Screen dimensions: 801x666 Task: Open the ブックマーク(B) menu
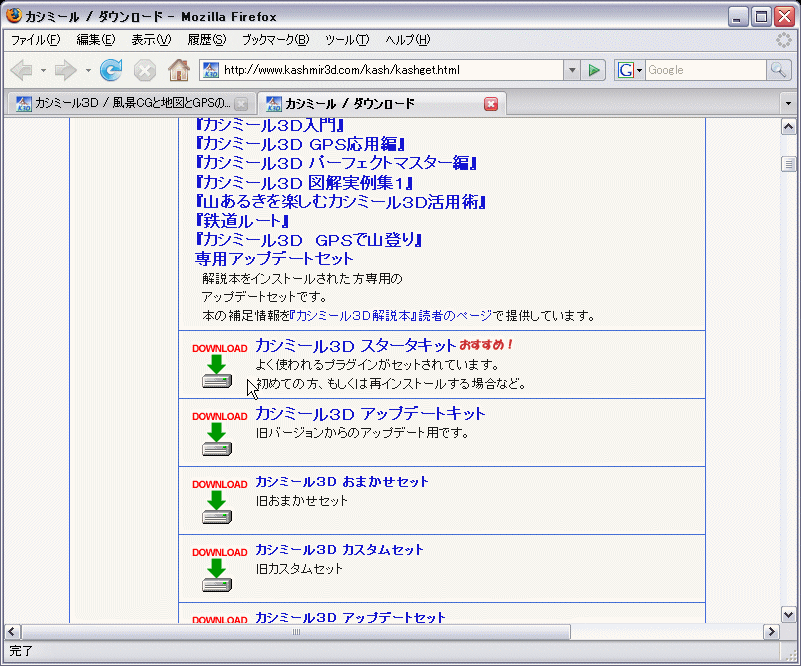coord(276,40)
